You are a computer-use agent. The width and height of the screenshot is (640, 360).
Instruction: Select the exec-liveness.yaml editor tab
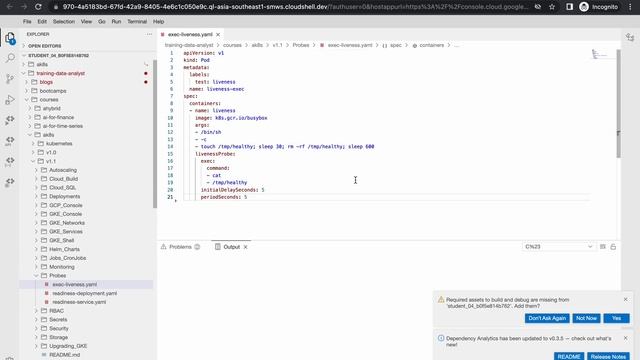190,35
